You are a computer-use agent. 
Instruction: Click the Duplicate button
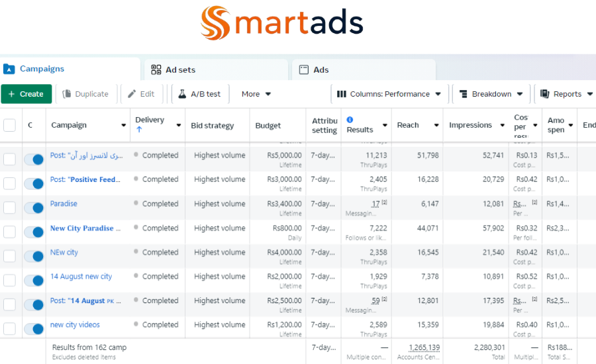tap(86, 94)
